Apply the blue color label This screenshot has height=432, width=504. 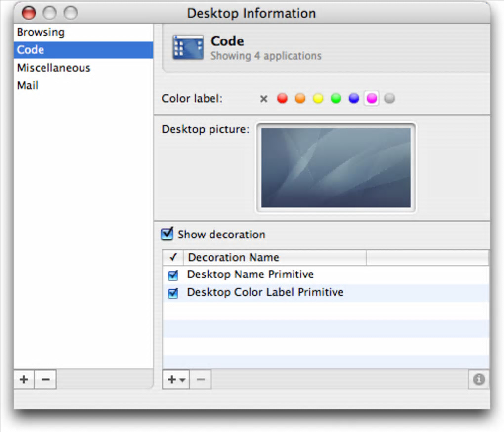coord(354,99)
